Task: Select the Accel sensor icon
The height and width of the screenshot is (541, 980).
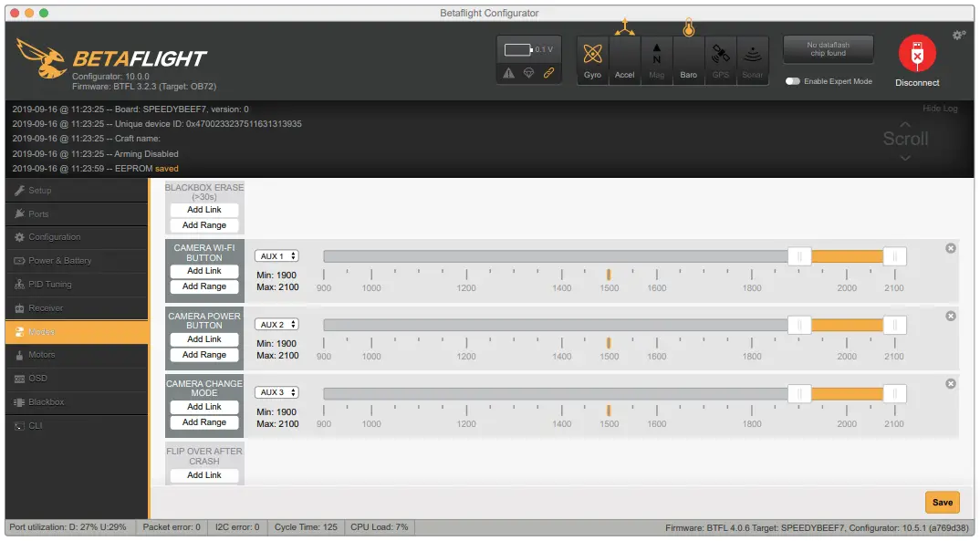Action: click(x=624, y=55)
